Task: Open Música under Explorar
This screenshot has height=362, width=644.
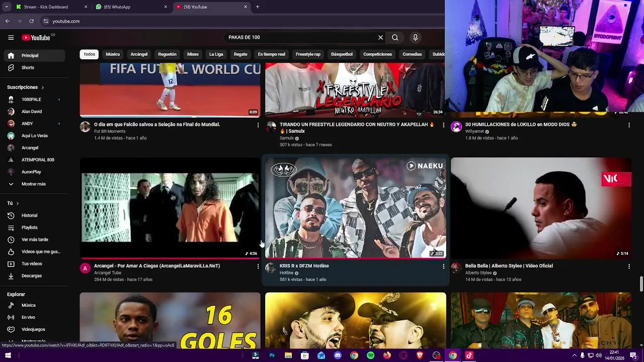Action: coord(35,305)
